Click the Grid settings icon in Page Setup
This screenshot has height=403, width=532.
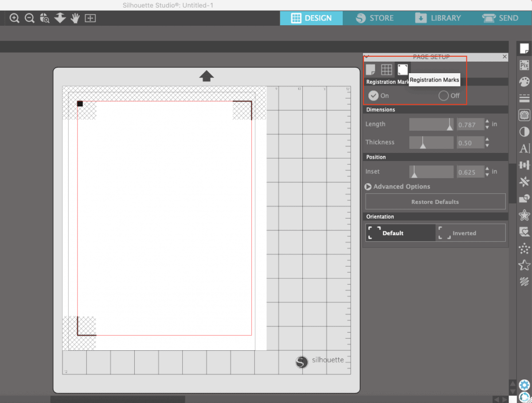[x=386, y=69]
